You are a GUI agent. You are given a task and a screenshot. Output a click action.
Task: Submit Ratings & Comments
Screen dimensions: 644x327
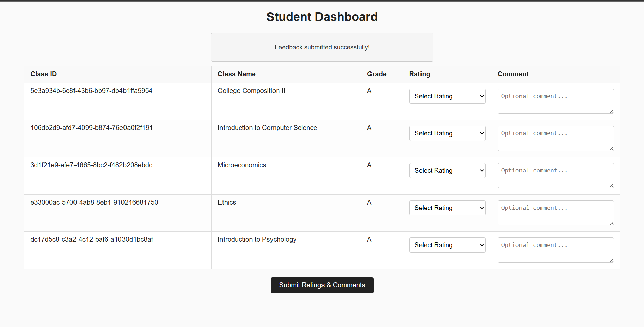[322, 285]
